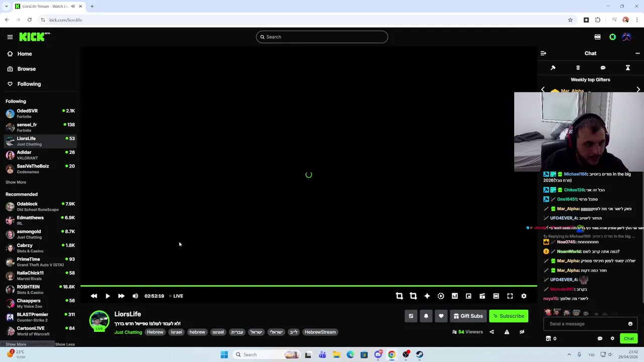This screenshot has width=644, height=362.
Task: Fast forward the stream playback
Action: coord(121,296)
